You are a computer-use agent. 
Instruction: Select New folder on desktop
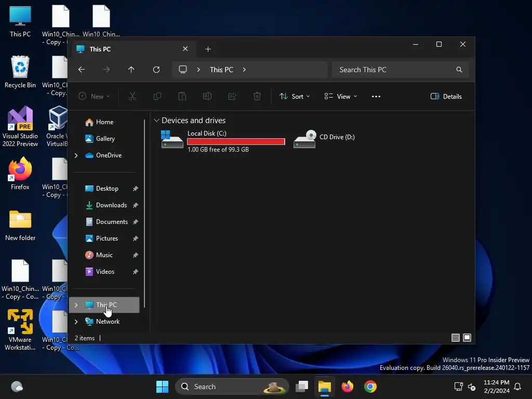pos(20,225)
